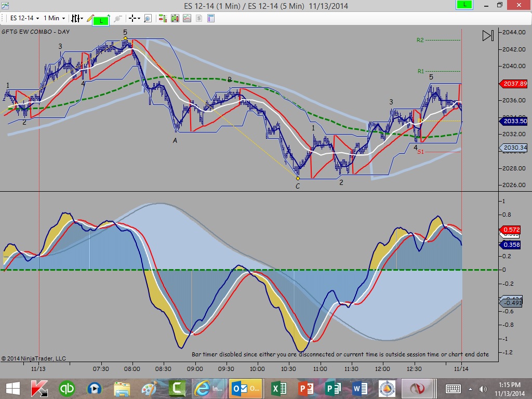The height and width of the screenshot is (399, 532).
Task: Click the Bar timer disabled message
Action: (x=340, y=354)
